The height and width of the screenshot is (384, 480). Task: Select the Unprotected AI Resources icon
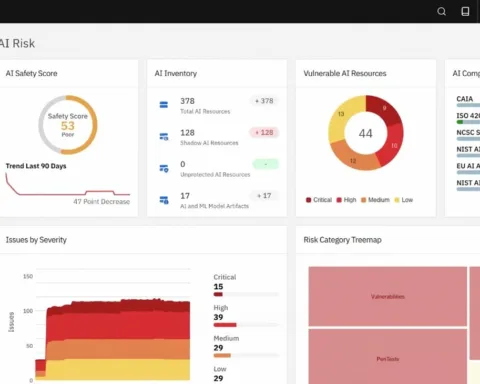[x=164, y=168]
